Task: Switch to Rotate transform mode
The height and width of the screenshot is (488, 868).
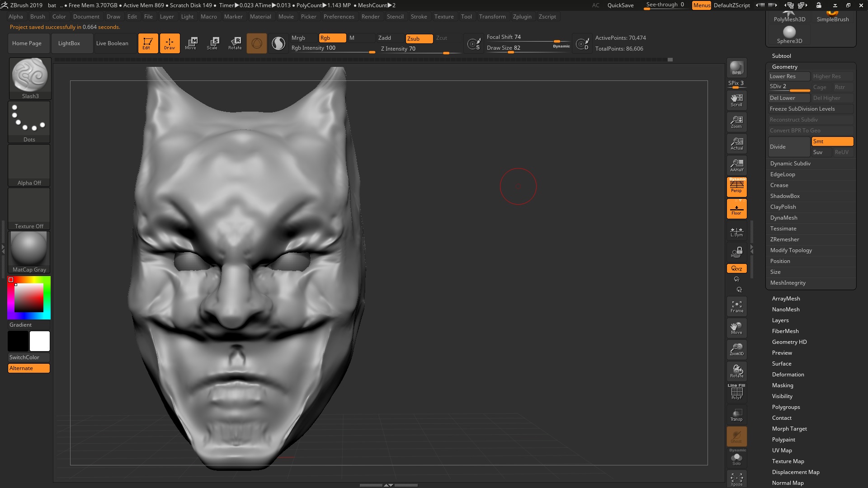Action: (235, 43)
